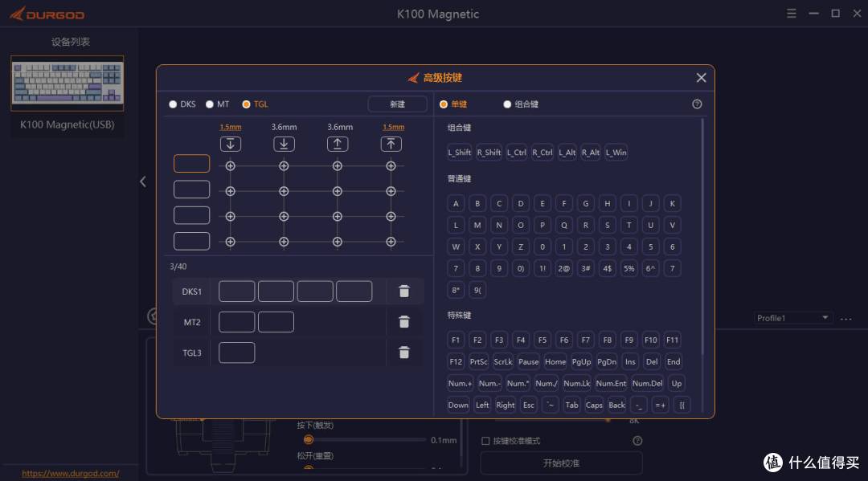
Task: Enable the 按键校准模式 checkbox
Action: tap(485, 441)
